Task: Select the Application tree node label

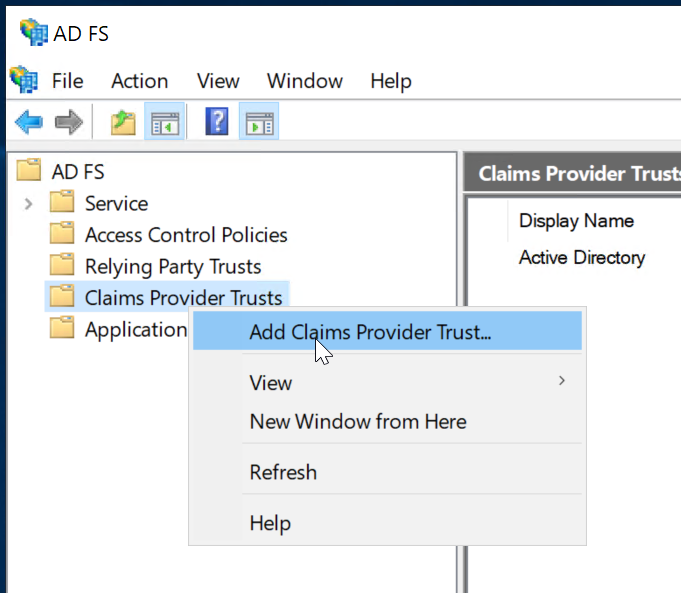Action: 136,330
